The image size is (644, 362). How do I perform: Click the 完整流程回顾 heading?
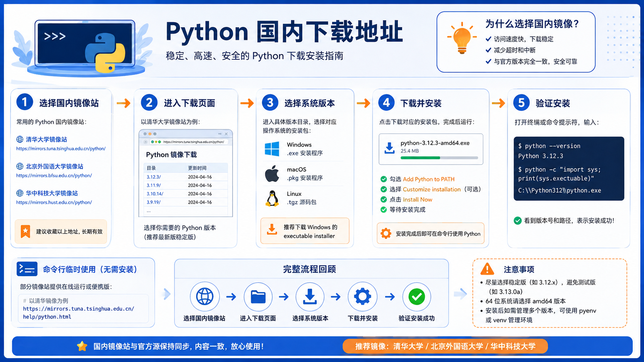pyautogui.click(x=310, y=269)
